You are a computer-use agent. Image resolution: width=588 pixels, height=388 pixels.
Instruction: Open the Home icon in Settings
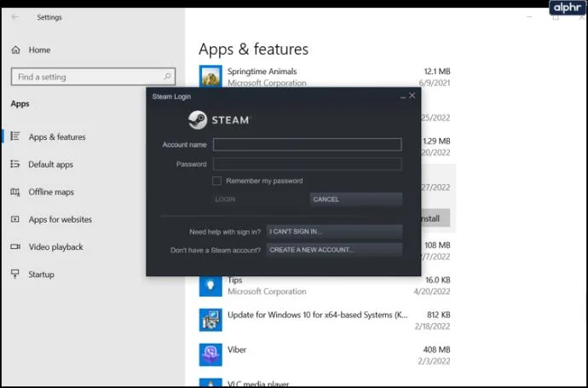15,50
